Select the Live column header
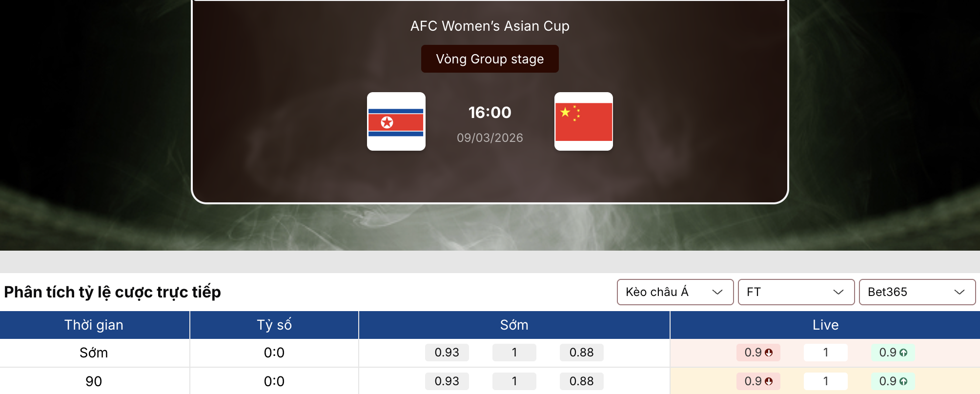This screenshot has width=980, height=394. (x=825, y=325)
